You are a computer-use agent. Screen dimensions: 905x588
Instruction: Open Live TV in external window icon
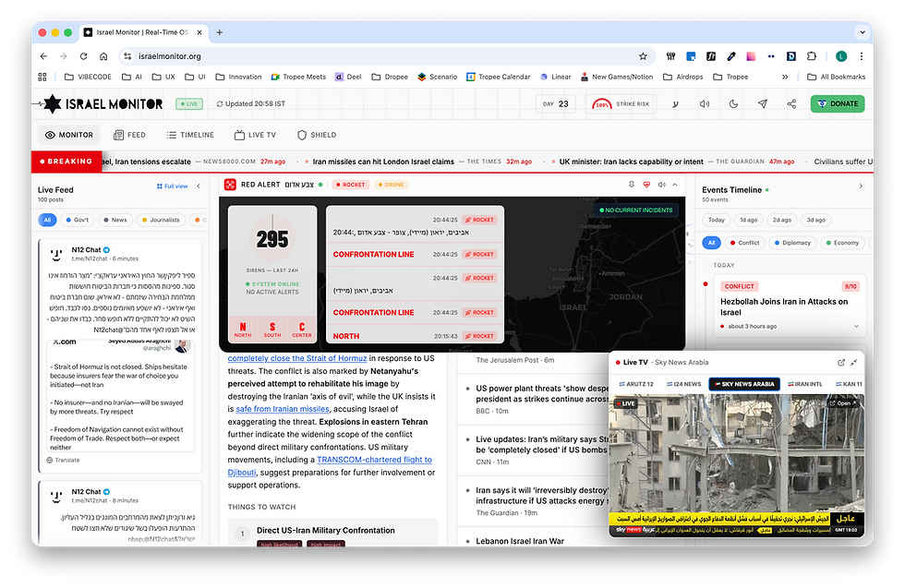point(841,363)
